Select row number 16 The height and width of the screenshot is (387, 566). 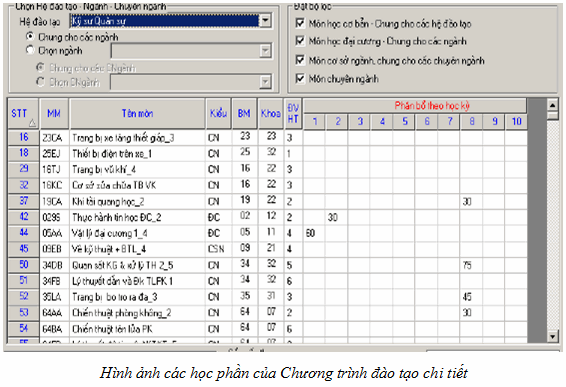(x=23, y=137)
